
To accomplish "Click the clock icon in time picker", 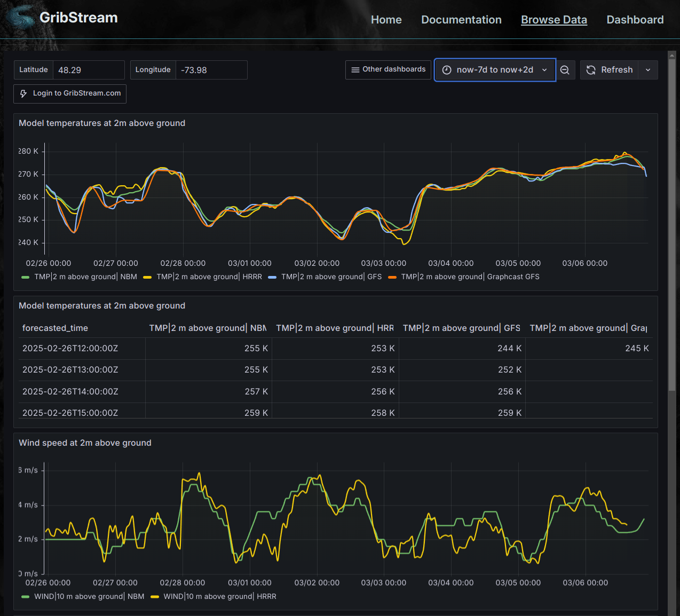I will [x=447, y=70].
